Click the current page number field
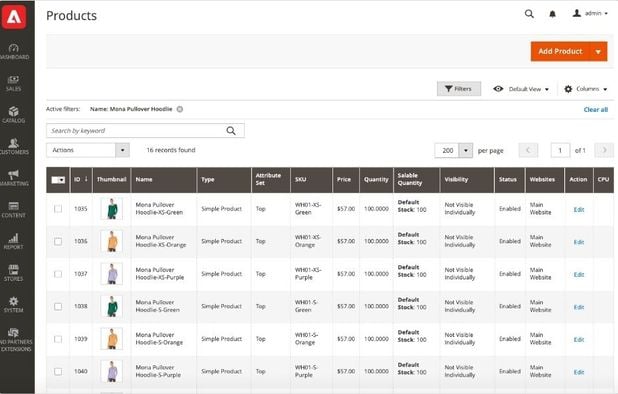The width and height of the screenshot is (618, 394). [560, 150]
